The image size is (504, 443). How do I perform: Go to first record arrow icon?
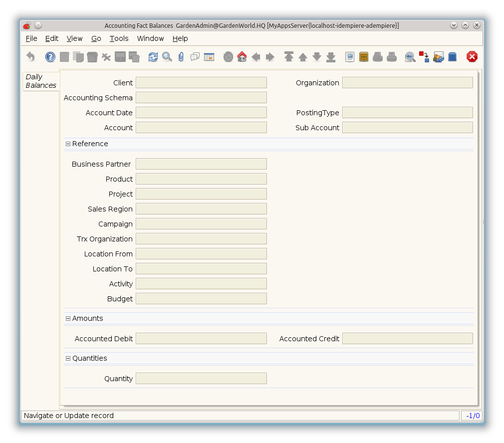coord(288,57)
